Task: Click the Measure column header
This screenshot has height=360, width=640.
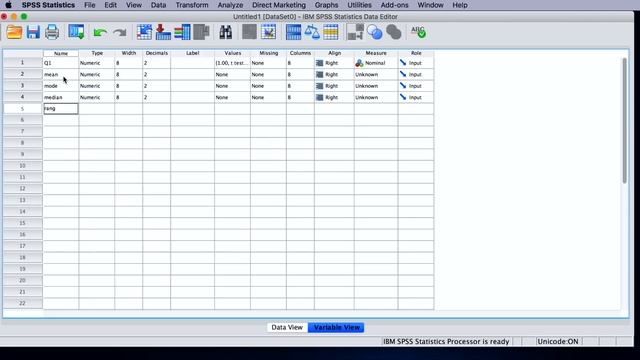Action: [376, 53]
